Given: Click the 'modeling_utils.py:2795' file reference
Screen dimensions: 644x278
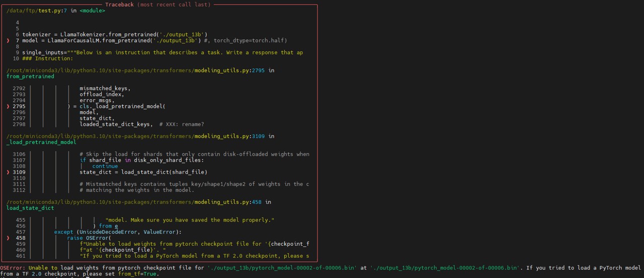Looking at the screenshot, I should click(229, 71).
